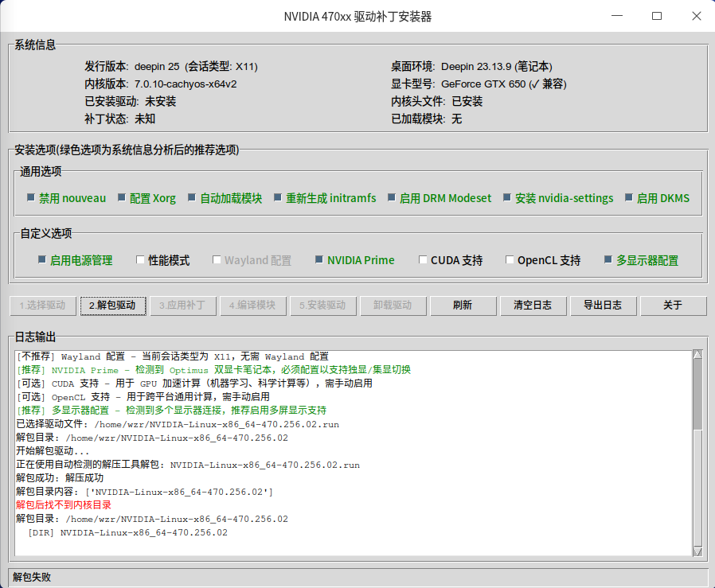
Task: Click the 内核版本 7.0.10-cachyos-x64v2 value
Action: coord(186,84)
